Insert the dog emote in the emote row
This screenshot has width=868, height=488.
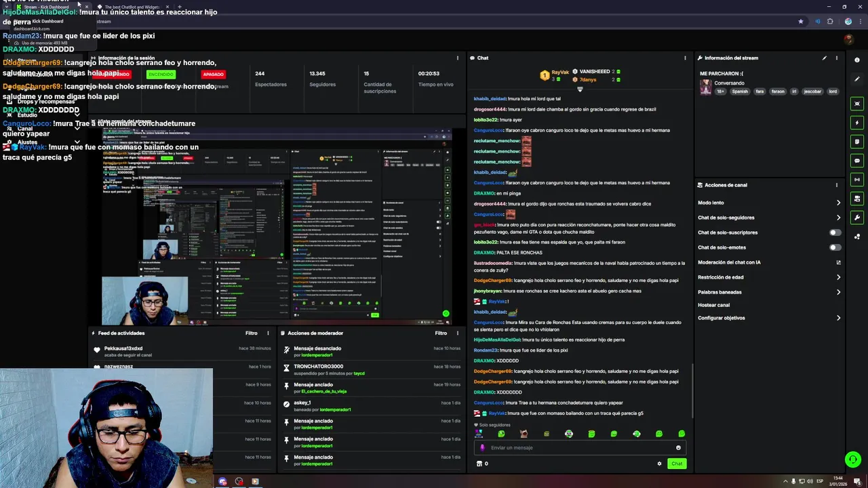pyautogui.click(x=524, y=434)
